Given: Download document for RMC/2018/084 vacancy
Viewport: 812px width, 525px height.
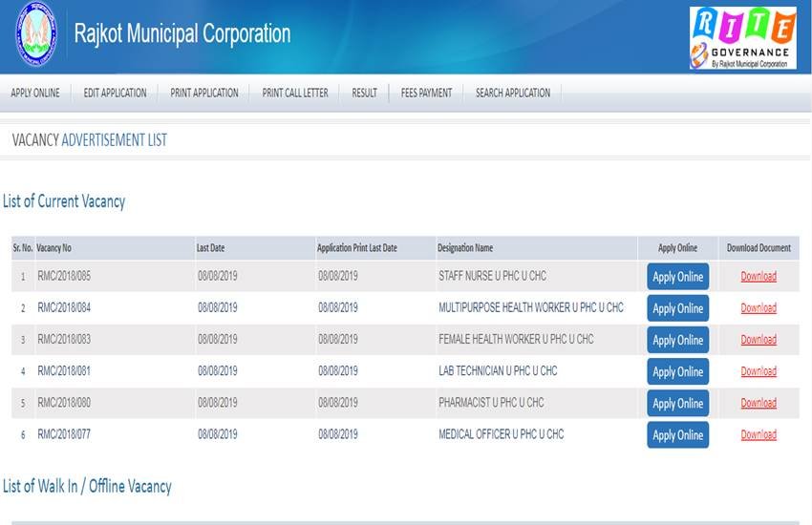Looking at the screenshot, I should 759,308.
